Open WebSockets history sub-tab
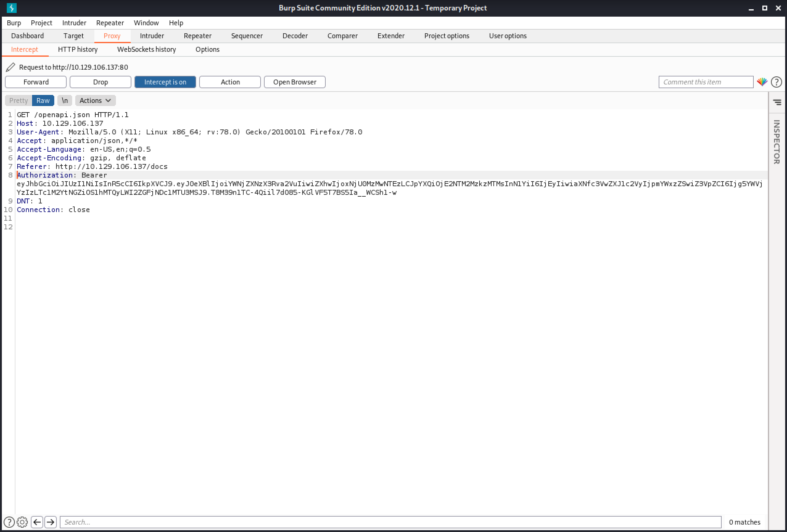 tap(146, 49)
